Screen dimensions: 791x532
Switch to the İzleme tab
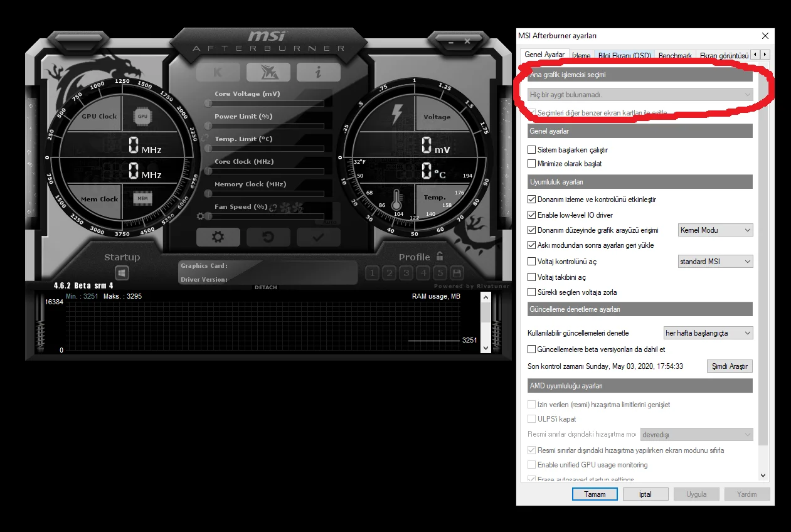[x=581, y=56]
